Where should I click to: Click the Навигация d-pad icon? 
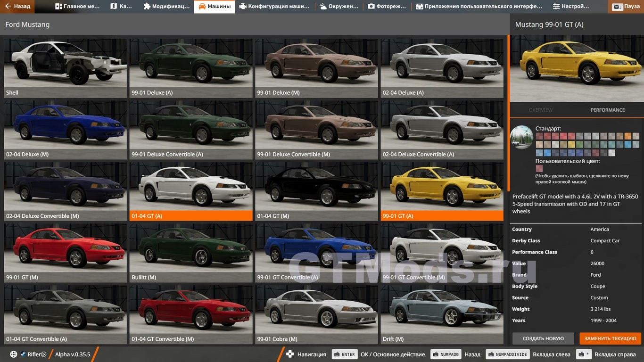tap(290, 354)
